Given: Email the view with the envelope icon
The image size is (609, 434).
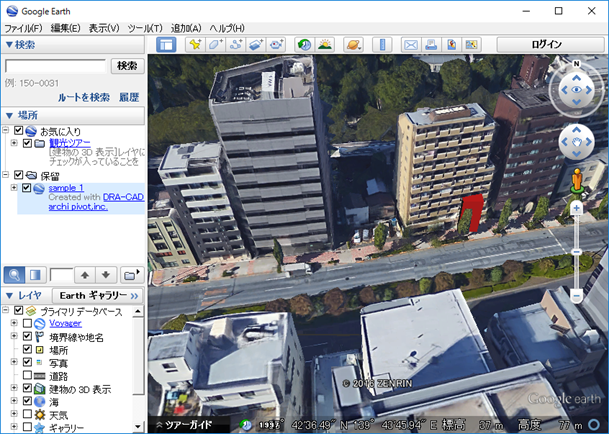Looking at the screenshot, I should coord(411,45).
